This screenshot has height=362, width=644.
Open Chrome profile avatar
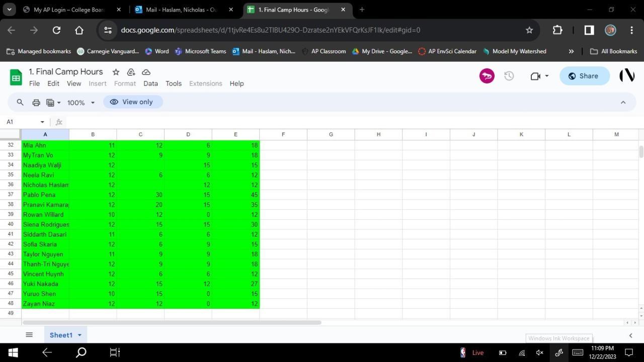coord(610,30)
